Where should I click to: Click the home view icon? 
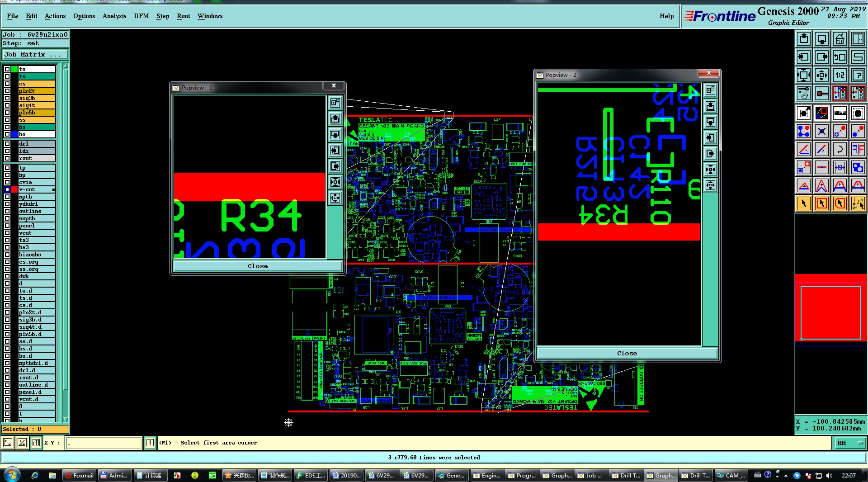point(840,39)
